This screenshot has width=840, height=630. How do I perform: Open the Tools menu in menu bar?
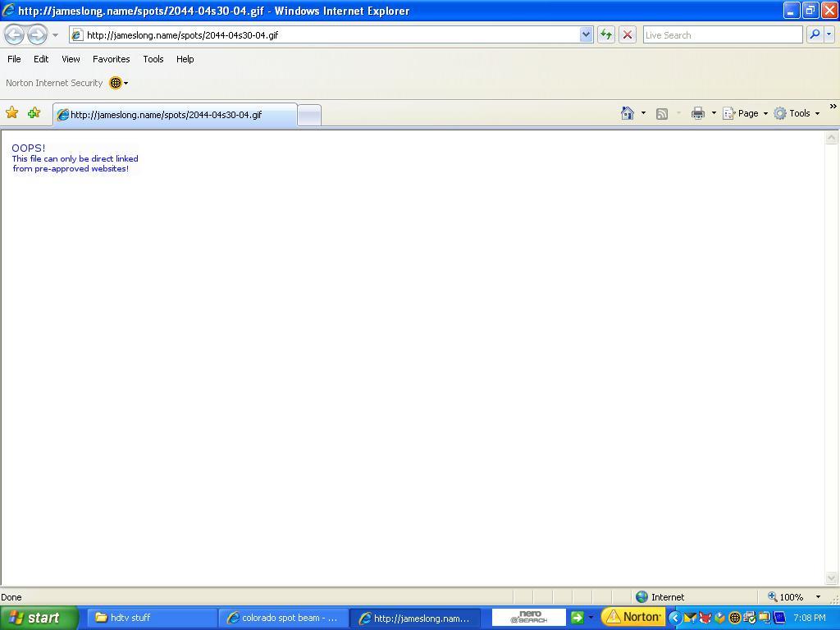coord(153,59)
